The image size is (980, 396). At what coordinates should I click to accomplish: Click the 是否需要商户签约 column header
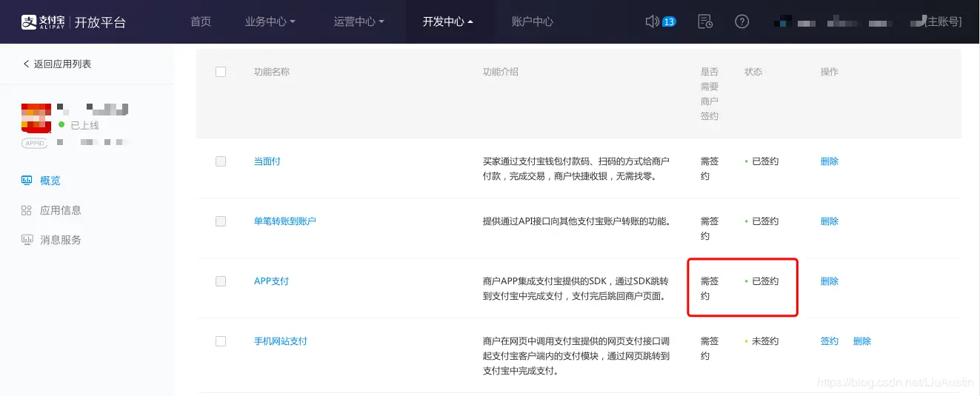pos(710,94)
